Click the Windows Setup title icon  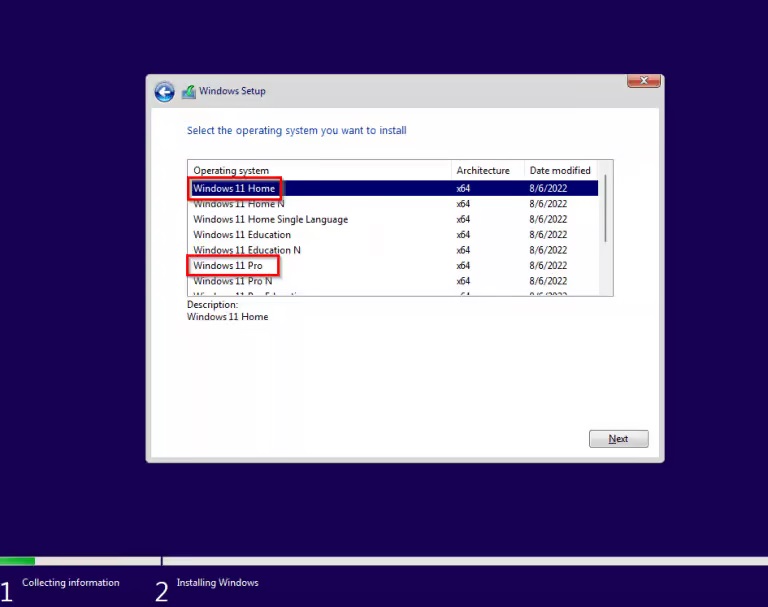[189, 92]
